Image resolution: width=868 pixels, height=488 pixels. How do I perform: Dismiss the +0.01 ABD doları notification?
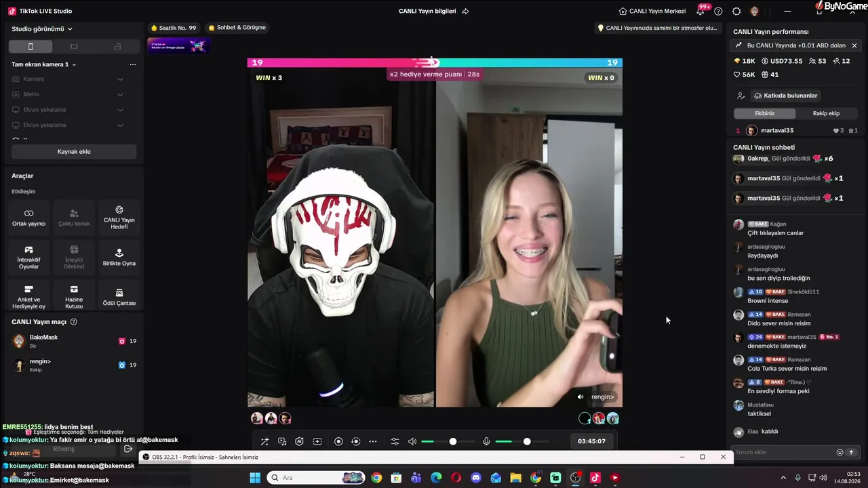(x=854, y=45)
